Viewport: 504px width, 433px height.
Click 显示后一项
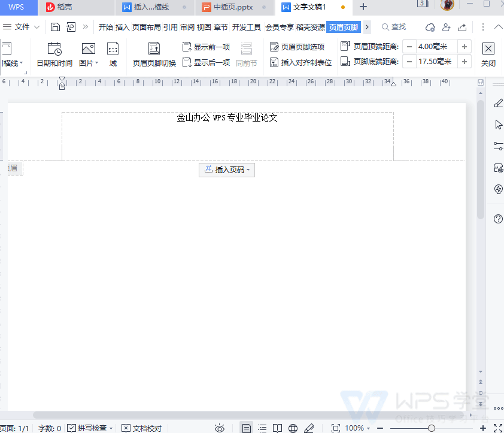coord(206,62)
